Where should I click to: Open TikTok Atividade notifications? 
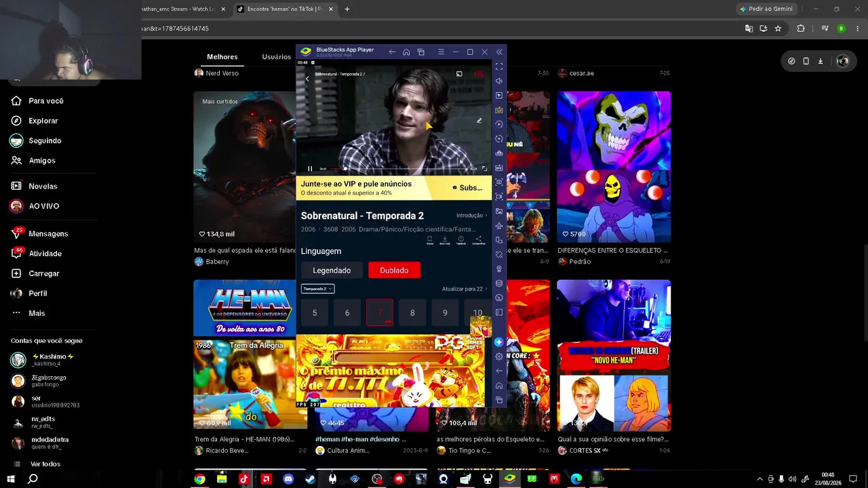coord(37,253)
